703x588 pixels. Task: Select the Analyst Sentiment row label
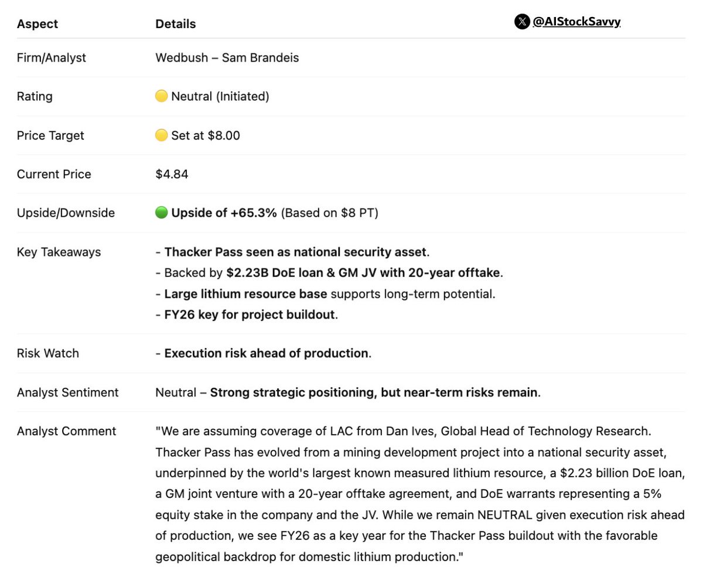[67, 392]
